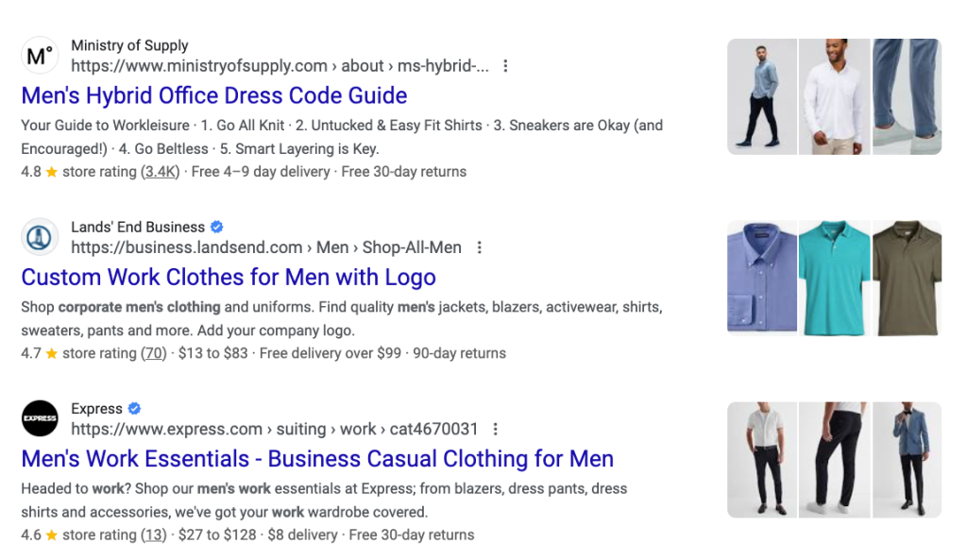Screen dimensions: 967x560
Task: Open the three-dot menu for Ministry of Supply result
Action: pos(506,66)
